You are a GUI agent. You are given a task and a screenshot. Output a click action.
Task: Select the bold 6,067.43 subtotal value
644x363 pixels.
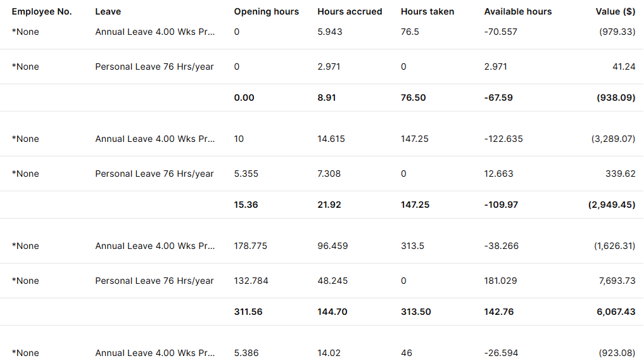616,312
